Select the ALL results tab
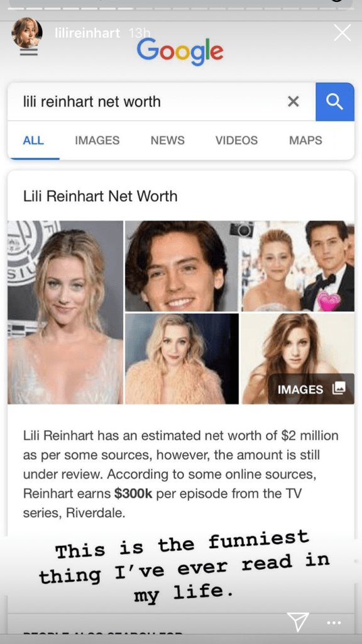The height and width of the screenshot is (644, 362). (x=33, y=140)
